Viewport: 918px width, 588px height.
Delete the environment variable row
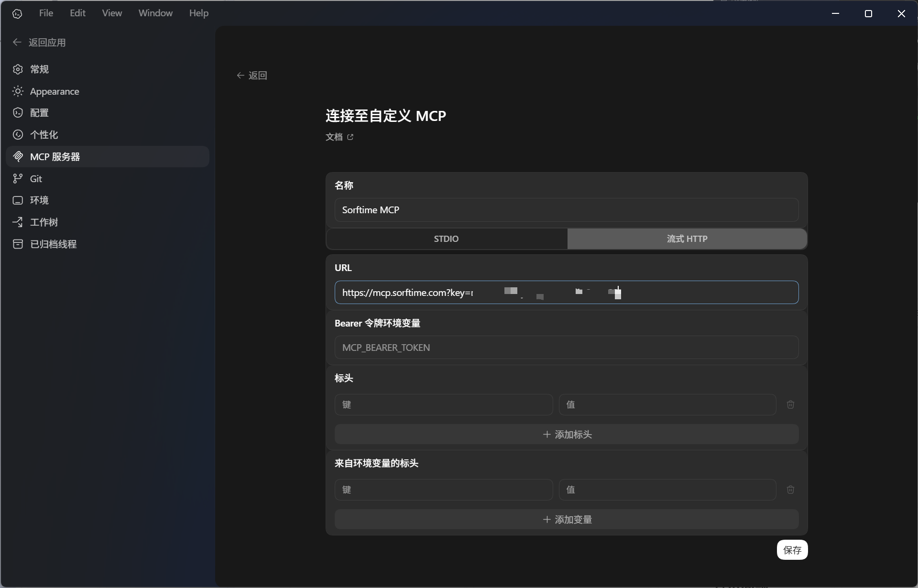(790, 490)
